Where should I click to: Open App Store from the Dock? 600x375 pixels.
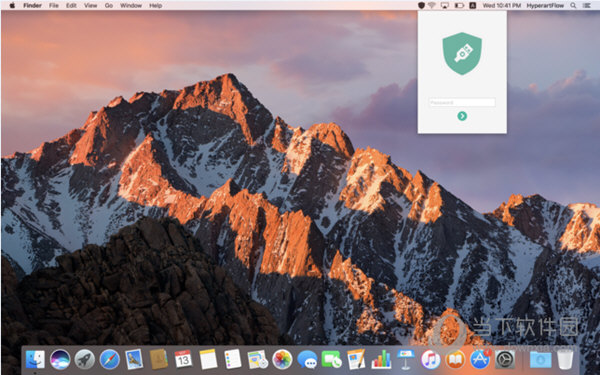(x=480, y=359)
